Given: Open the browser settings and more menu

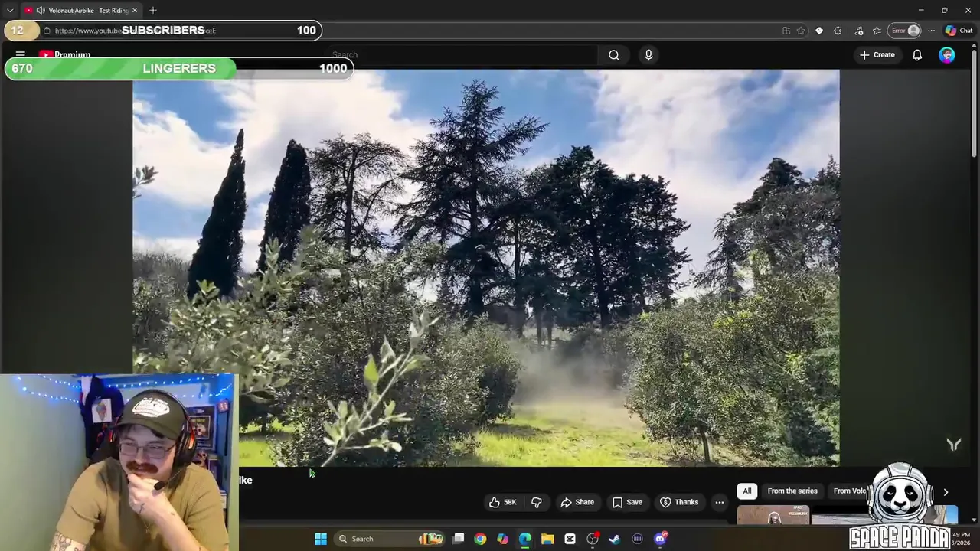Looking at the screenshot, I should [x=931, y=31].
